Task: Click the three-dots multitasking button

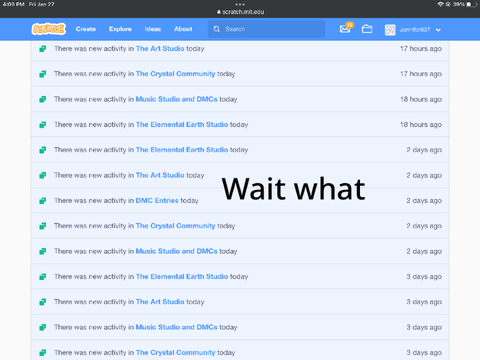Action: (240, 4)
